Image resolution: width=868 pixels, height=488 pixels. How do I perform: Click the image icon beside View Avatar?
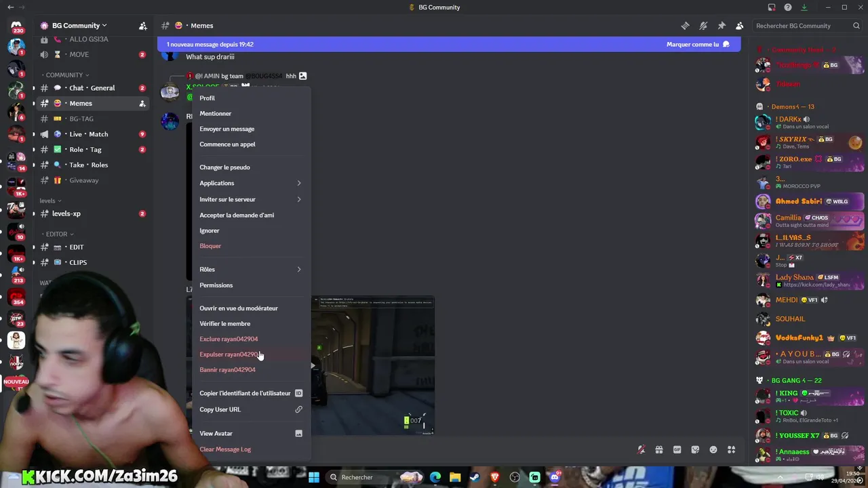click(298, 433)
